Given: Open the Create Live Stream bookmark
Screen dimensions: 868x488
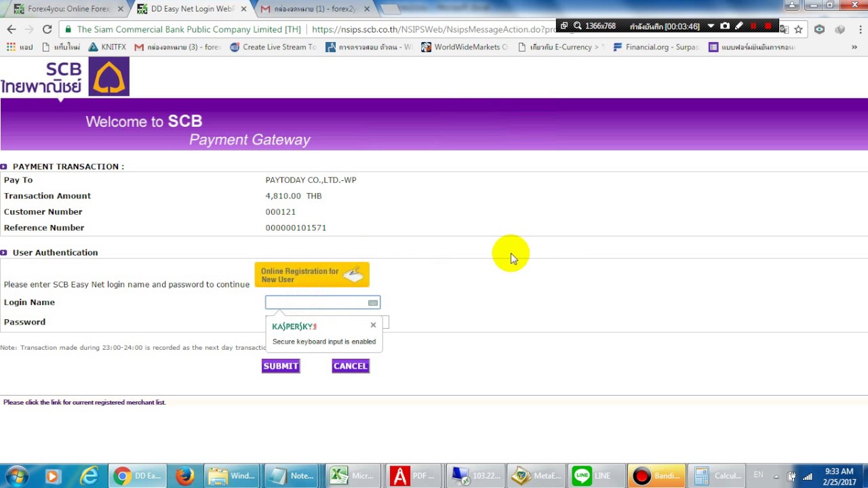Looking at the screenshot, I should (x=273, y=47).
